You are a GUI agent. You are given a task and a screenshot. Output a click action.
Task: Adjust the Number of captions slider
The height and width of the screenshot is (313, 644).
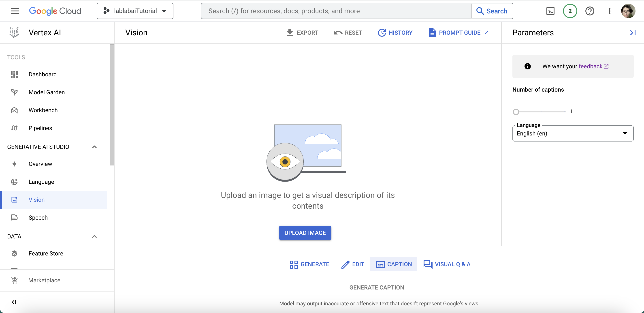tap(516, 112)
